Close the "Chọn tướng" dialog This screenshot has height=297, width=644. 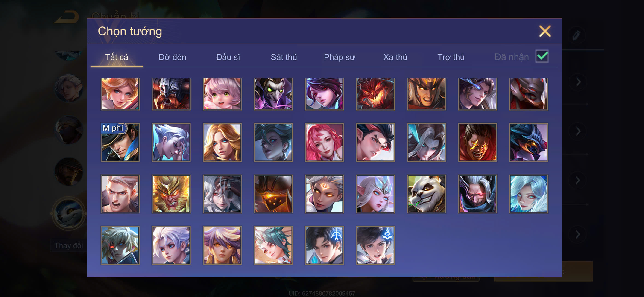point(545,31)
